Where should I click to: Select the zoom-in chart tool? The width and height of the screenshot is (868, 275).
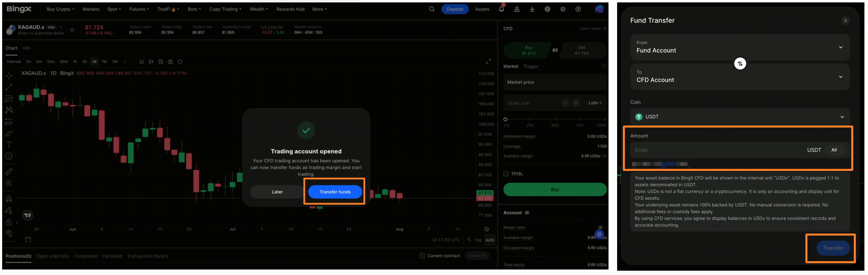(x=9, y=183)
